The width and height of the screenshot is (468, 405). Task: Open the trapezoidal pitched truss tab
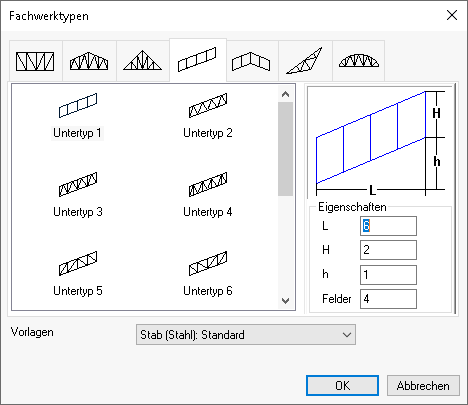[89, 61]
